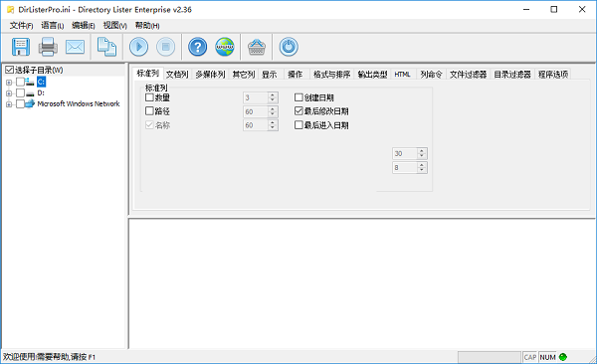Expand the Microsoft Windows Network node
This screenshot has height=364, width=597.
tap(9, 104)
